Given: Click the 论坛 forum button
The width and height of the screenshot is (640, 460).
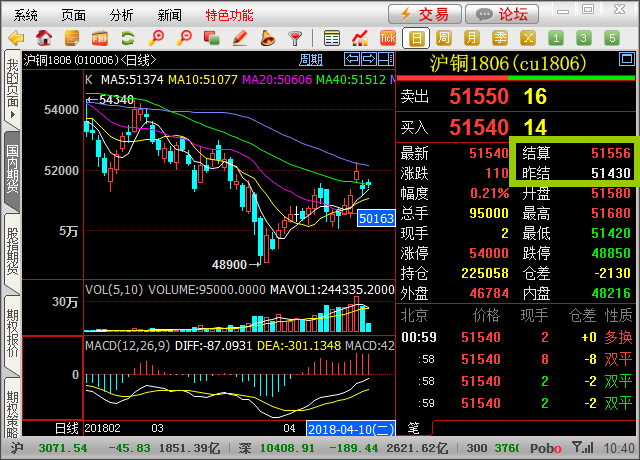Looking at the screenshot, I should click(x=503, y=13).
